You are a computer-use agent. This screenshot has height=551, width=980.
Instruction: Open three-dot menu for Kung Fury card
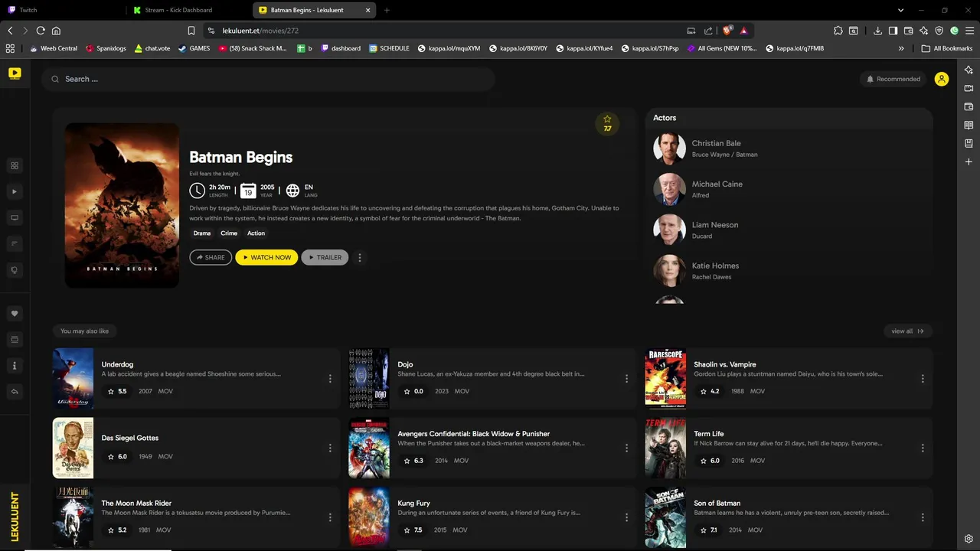pos(626,517)
